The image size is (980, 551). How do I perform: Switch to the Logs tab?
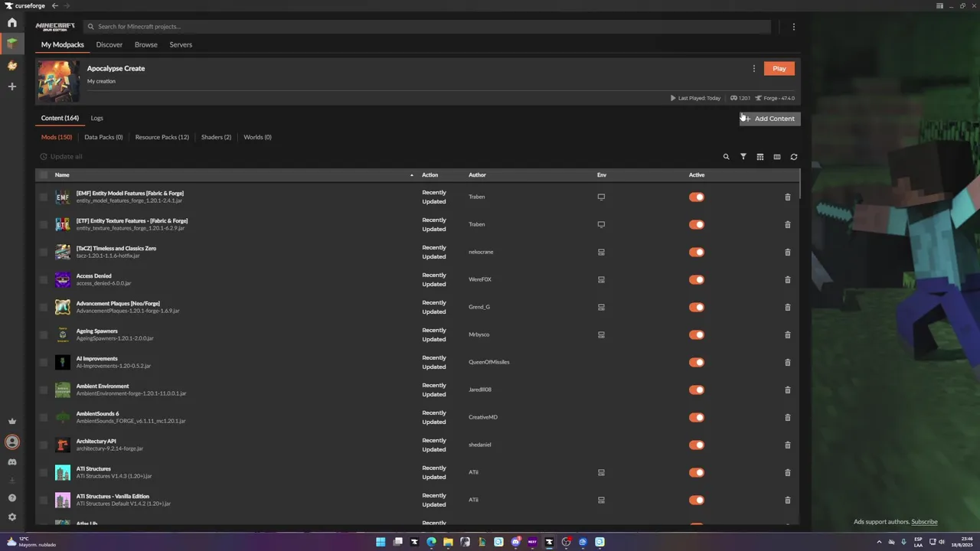click(96, 118)
